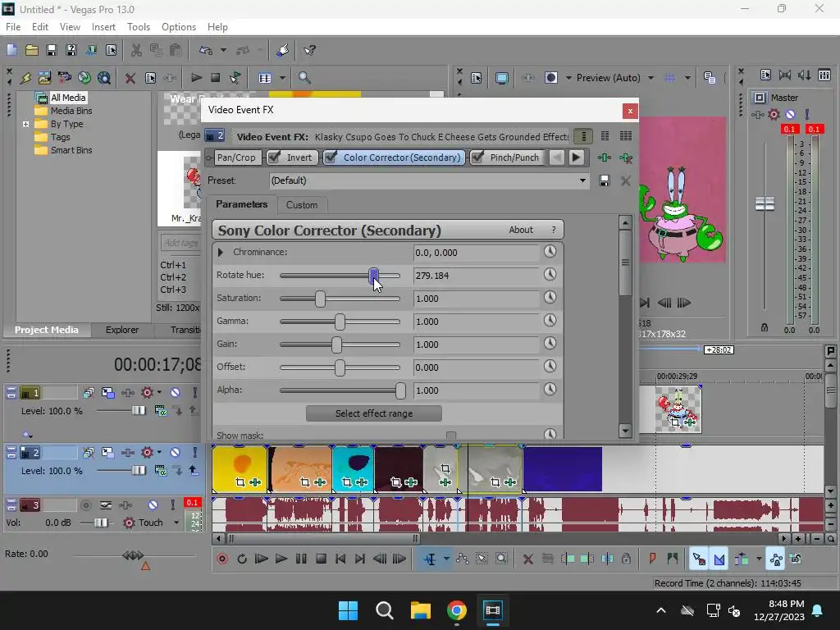Click the Save project icon
Viewport: 840px width, 630px height.
click(x=52, y=50)
